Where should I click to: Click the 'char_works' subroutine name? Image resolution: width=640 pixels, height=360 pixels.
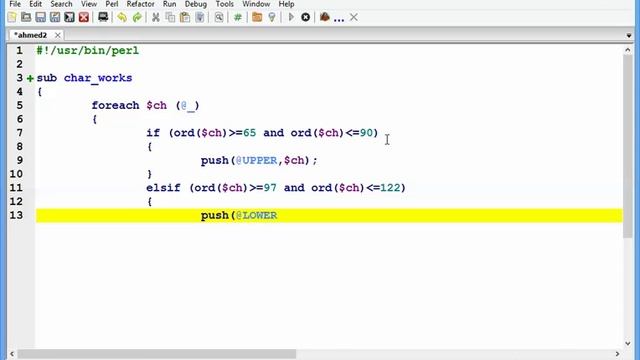pyautogui.click(x=98, y=78)
